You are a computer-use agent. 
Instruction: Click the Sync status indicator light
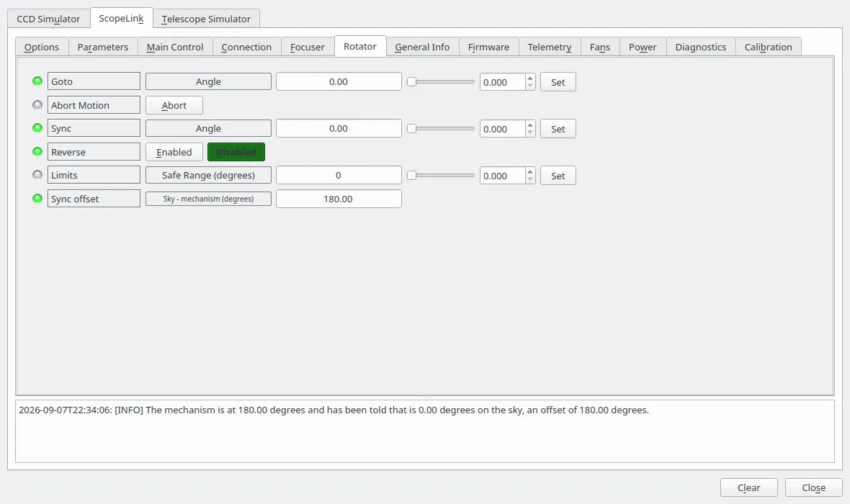pyautogui.click(x=37, y=128)
